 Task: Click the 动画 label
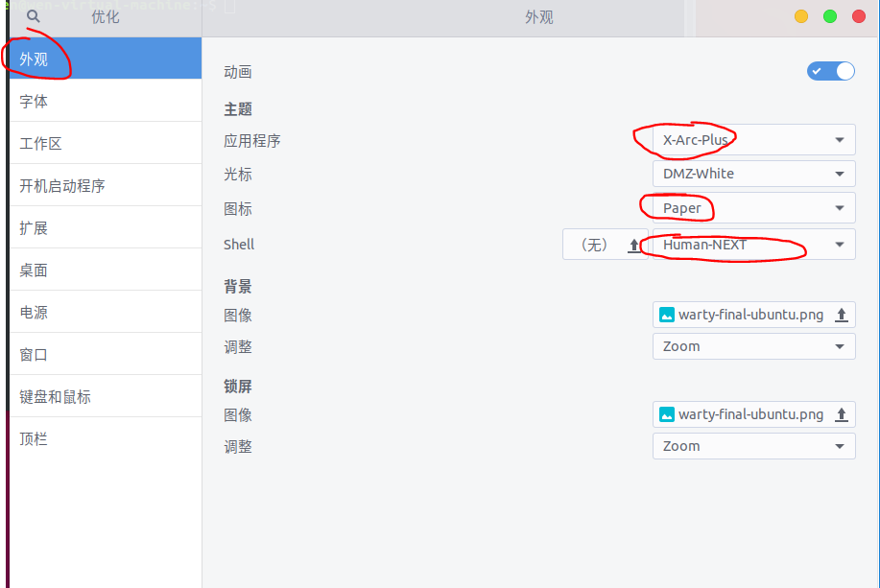coord(238,72)
